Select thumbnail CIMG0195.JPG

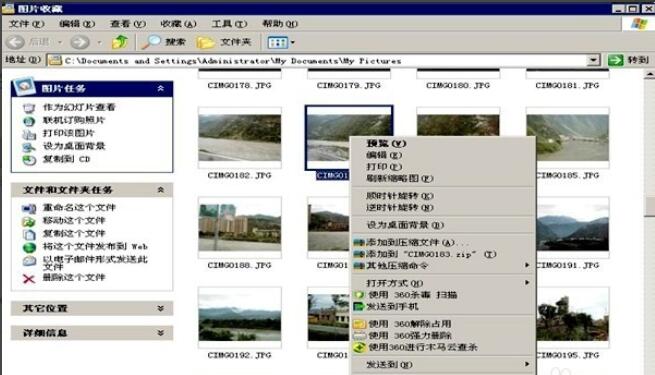pos(573,317)
